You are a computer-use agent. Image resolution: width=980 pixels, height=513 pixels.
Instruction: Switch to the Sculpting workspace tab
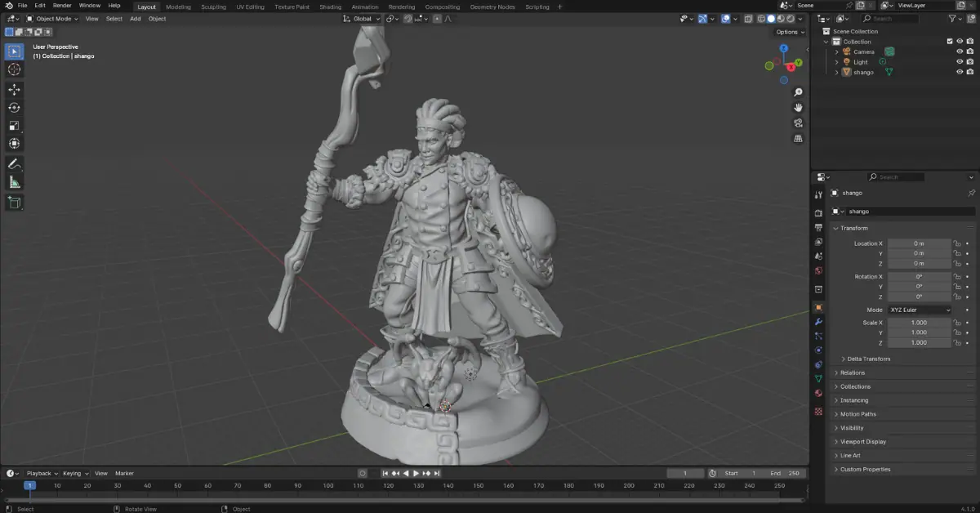point(213,7)
